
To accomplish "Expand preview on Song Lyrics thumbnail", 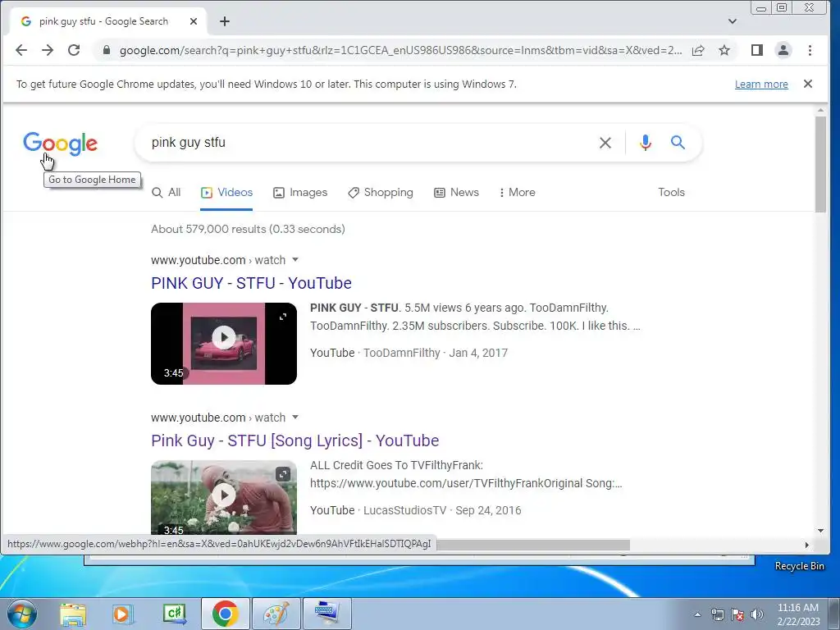I will [283, 474].
